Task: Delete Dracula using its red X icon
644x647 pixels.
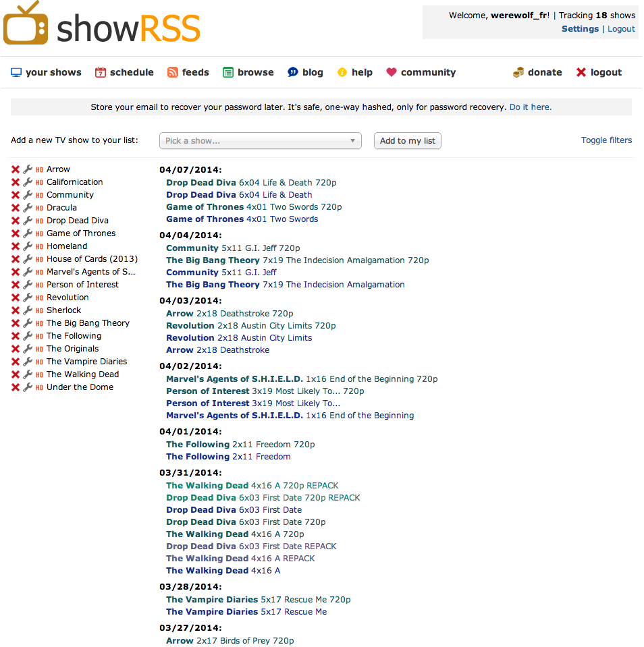Action: (16, 208)
